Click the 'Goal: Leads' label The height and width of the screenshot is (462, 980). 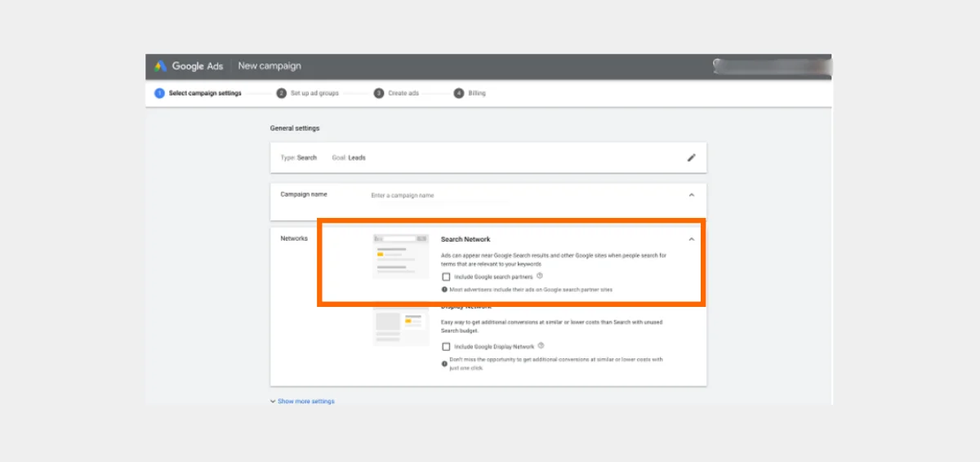tap(349, 158)
